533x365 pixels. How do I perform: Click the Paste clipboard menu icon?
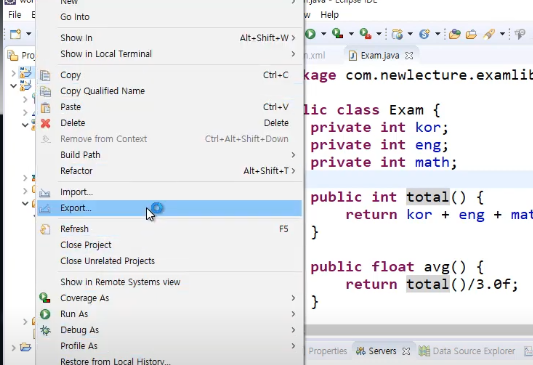[x=46, y=107]
